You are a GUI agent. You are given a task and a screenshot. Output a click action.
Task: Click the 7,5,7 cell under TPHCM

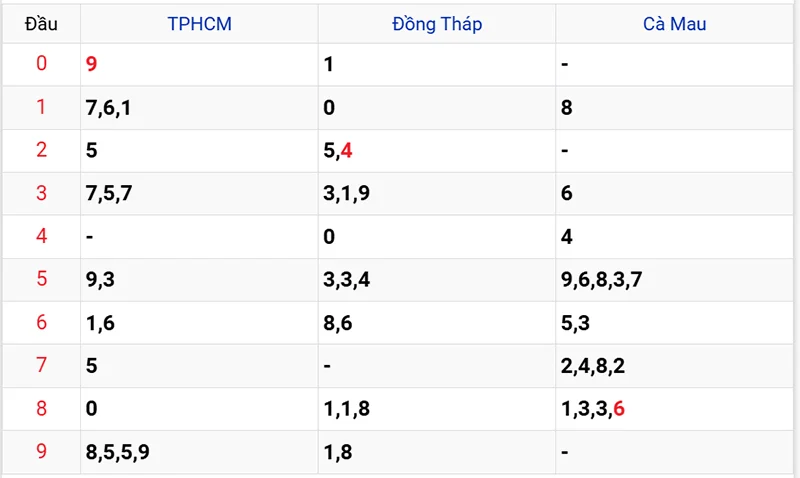[109, 194]
